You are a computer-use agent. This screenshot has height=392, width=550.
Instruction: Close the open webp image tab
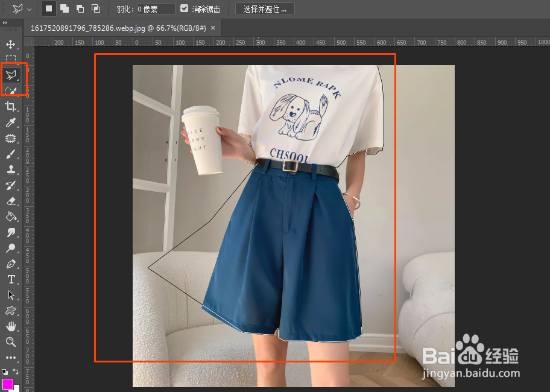pyautogui.click(x=213, y=28)
